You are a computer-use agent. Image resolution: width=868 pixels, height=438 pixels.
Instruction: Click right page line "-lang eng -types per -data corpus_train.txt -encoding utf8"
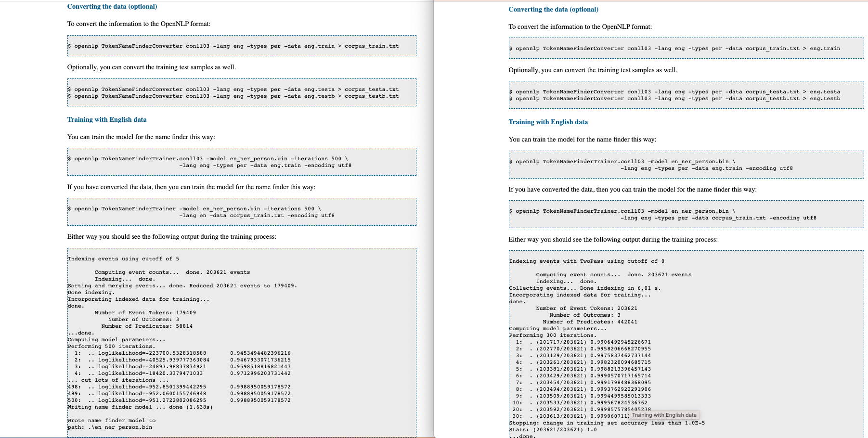(719, 218)
